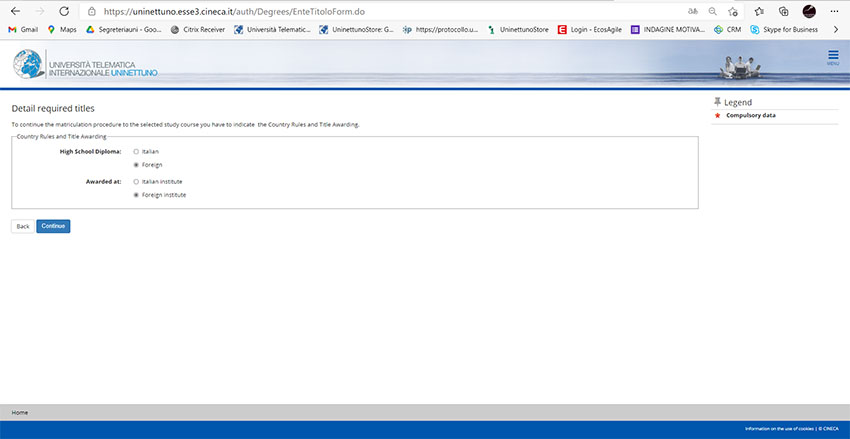Click the zoom magnifier in the address bar
The width and height of the screenshot is (850, 439).
(713, 11)
